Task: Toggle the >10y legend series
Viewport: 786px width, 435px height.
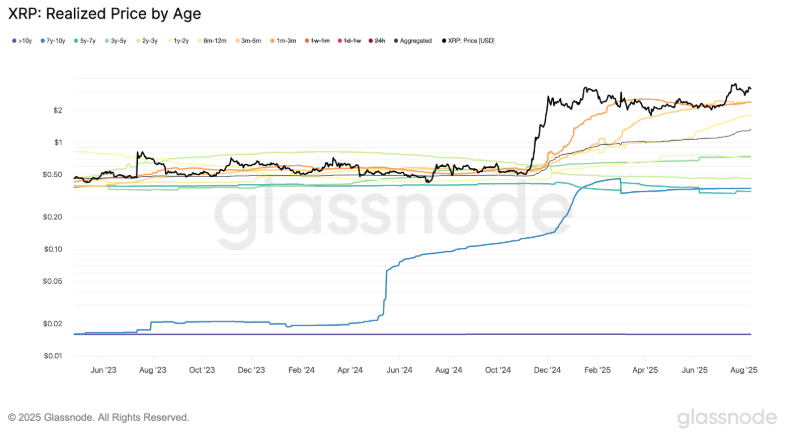Action: point(22,40)
